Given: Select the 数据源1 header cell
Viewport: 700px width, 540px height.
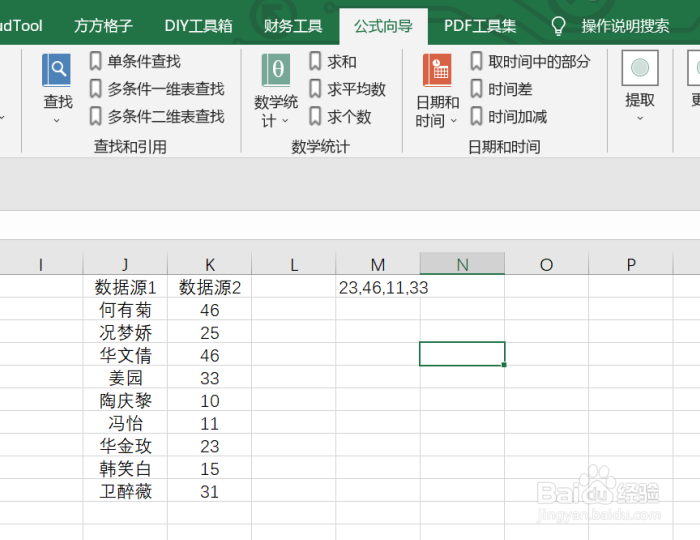Looking at the screenshot, I should 125,287.
